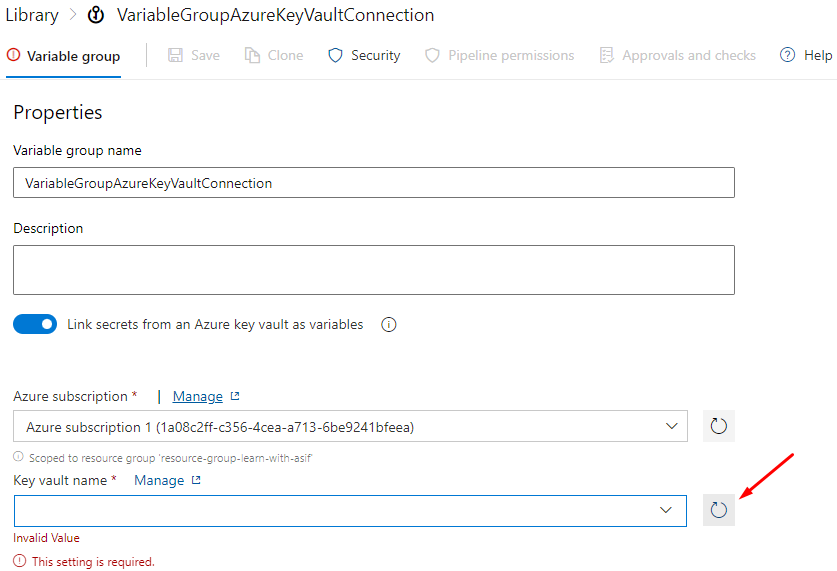Click the variable group icon in breadcrumb
The image size is (837, 571).
coord(98,16)
